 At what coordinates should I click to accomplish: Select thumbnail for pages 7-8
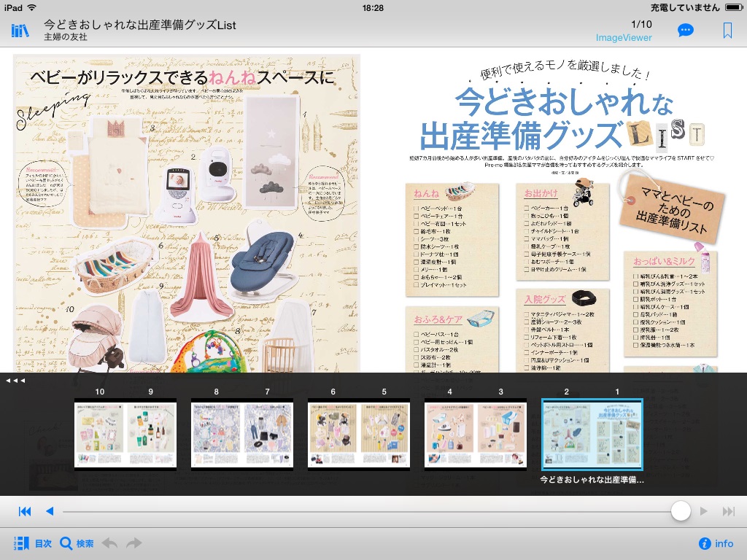[242, 435]
